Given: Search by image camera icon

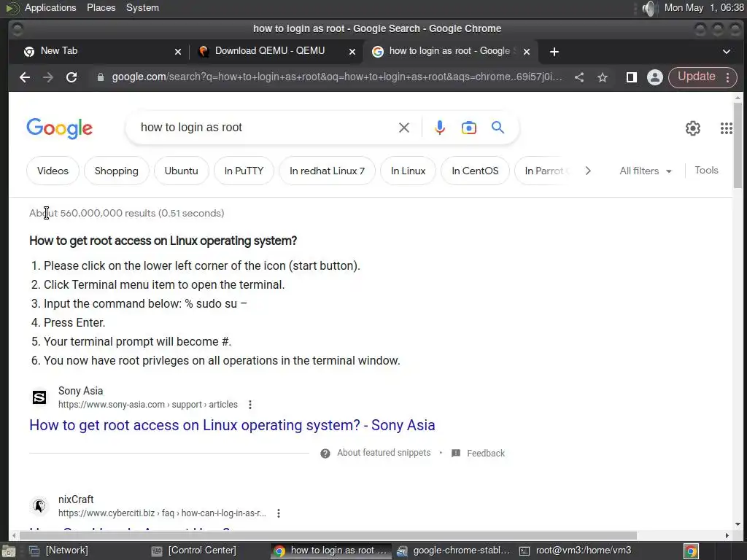Looking at the screenshot, I should pos(469,128).
